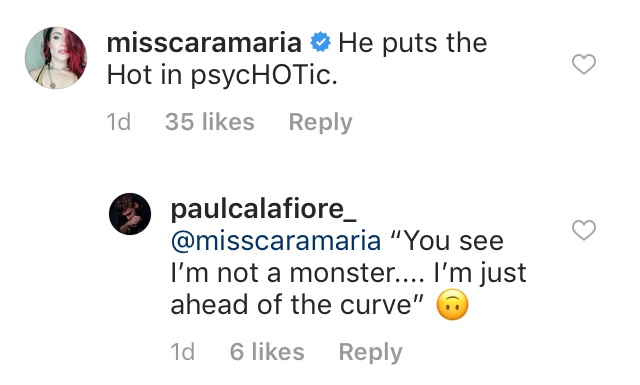The image size is (640, 385).
Task: Select the "He puts the" comment text
Action: click(x=413, y=44)
